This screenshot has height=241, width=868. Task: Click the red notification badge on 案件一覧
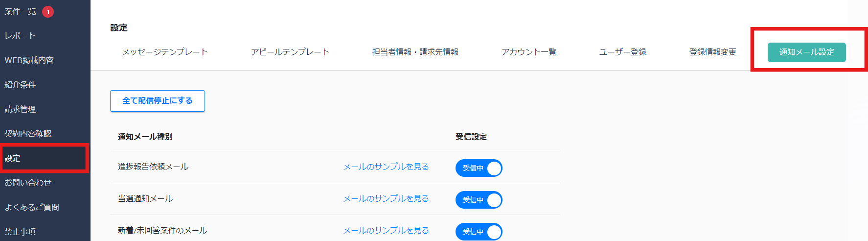(48, 12)
